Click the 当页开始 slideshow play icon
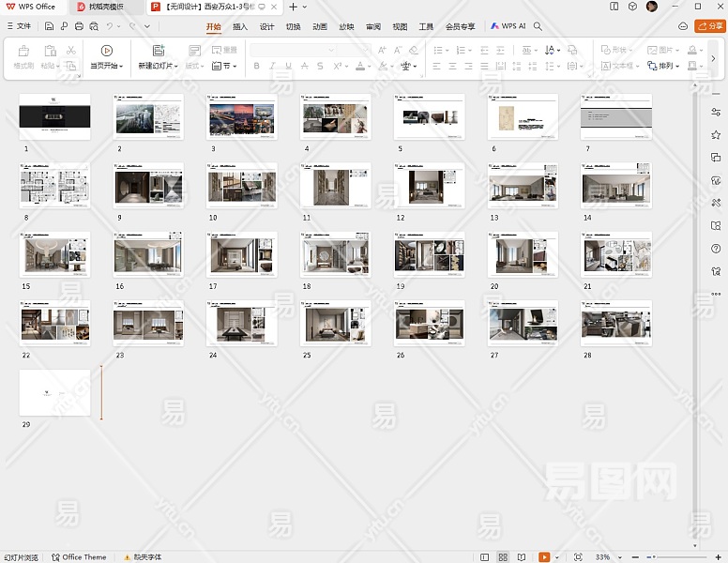Screen dimensions: 728x563 [106, 51]
